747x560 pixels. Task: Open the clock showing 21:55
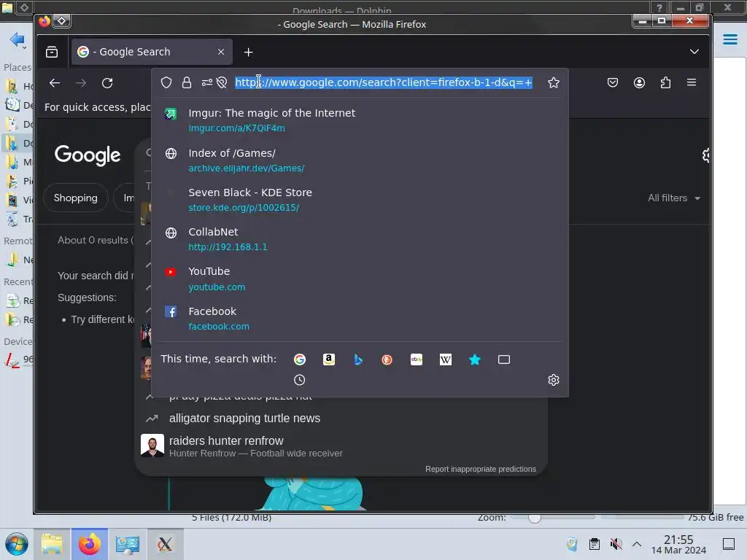point(678,544)
